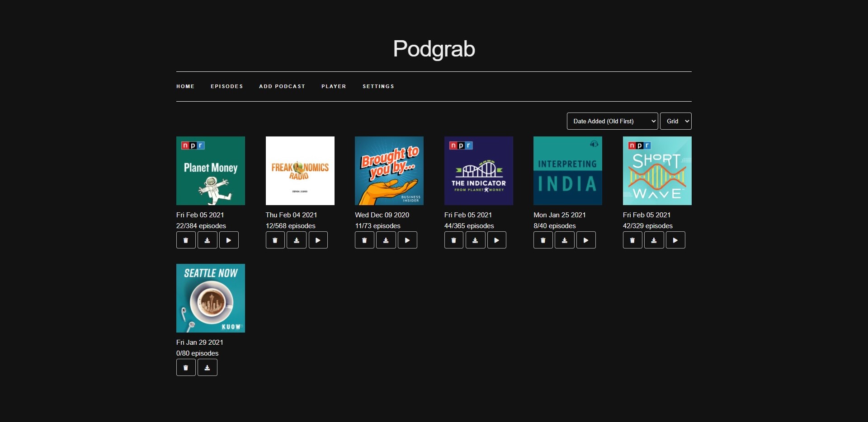
Task: Download all Short Wave episodes
Action: (x=654, y=240)
